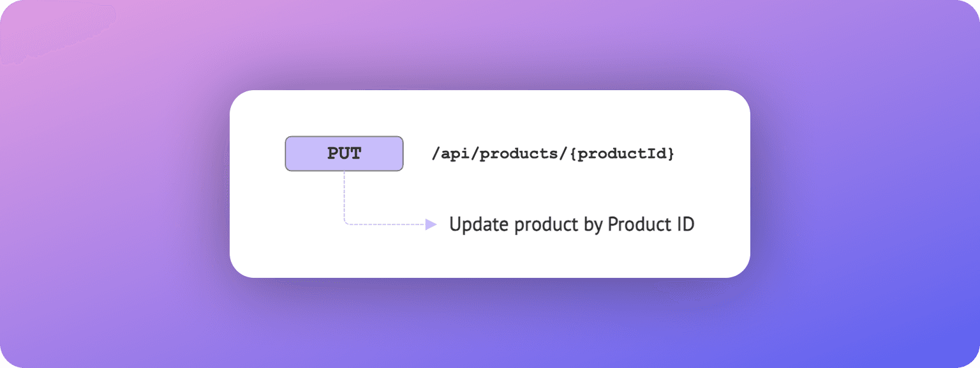Click the word "by" in the description
980x368 pixels.
[593, 225]
